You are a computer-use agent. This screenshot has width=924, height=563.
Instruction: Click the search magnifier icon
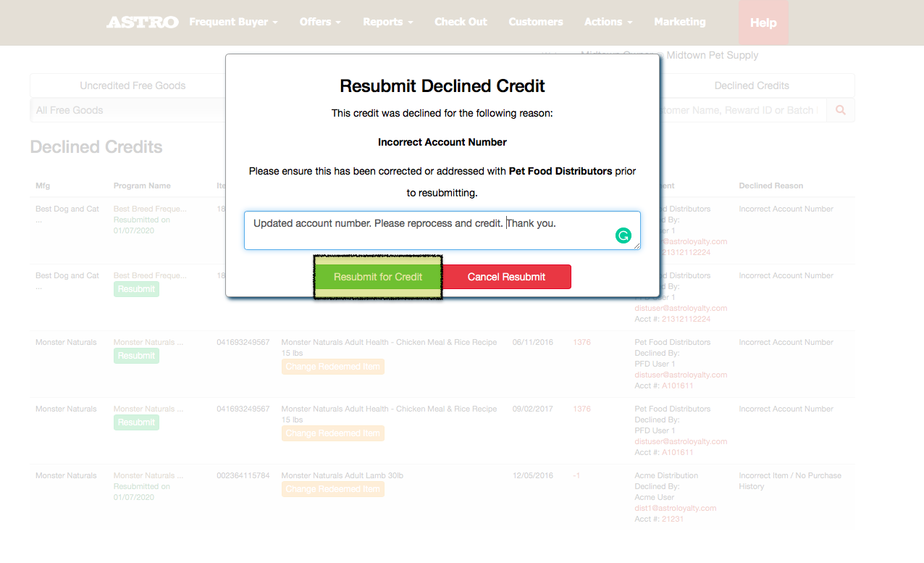[841, 110]
